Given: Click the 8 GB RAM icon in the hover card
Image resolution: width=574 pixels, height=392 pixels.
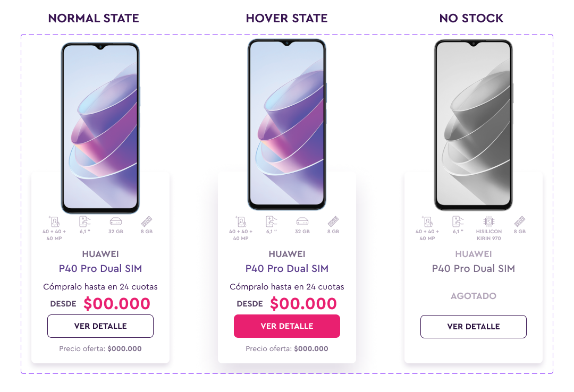Looking at the screenshot, I should pos(333,221).
